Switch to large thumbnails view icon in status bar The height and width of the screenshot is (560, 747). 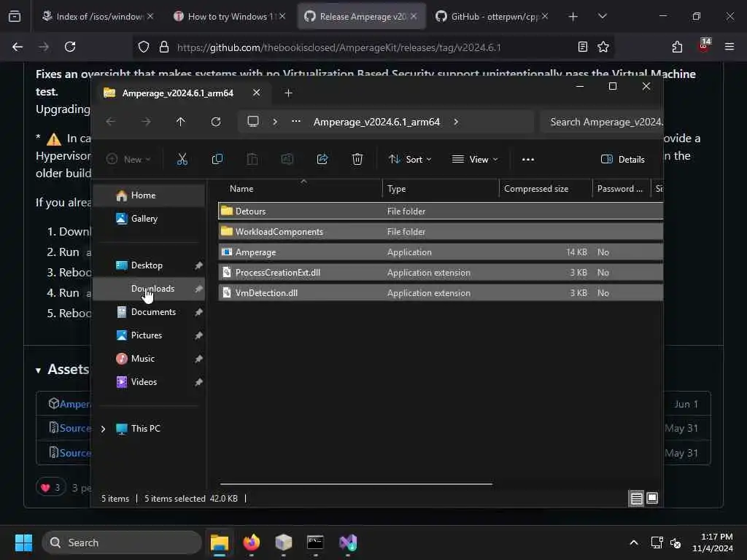[x=652, y=499]
